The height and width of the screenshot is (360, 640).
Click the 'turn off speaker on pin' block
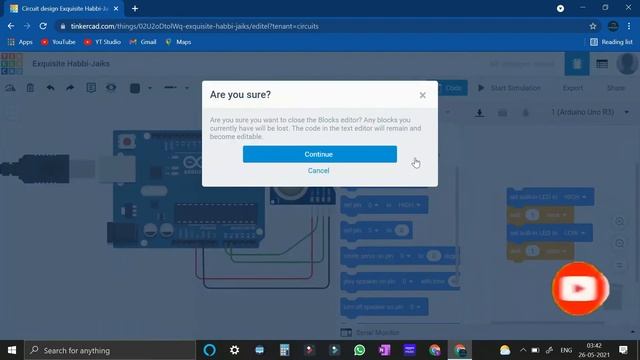pyautogui.click(x=384, y=307)
